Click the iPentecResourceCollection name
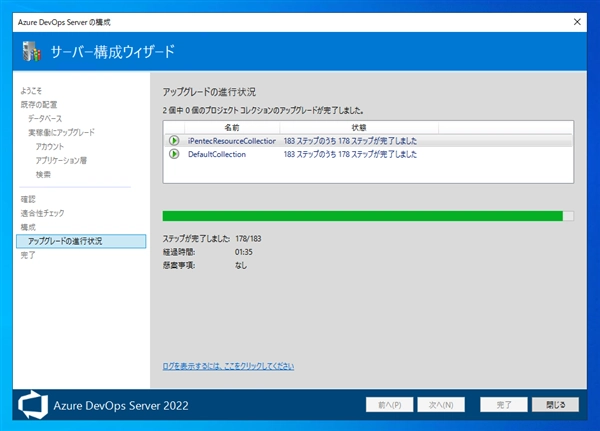Image resolution: width=600 pixels, height=431 pixels. (x=232, y=141)
